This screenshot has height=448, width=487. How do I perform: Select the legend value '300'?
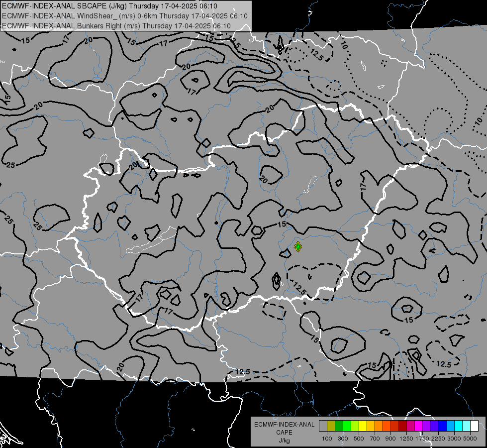click(x=343, y=439)
